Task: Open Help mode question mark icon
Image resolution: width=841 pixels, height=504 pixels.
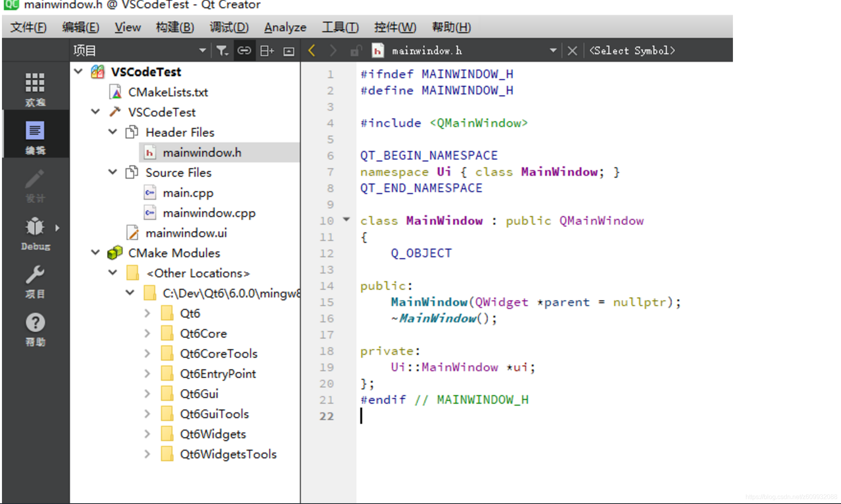Action: tap(35, 323)
